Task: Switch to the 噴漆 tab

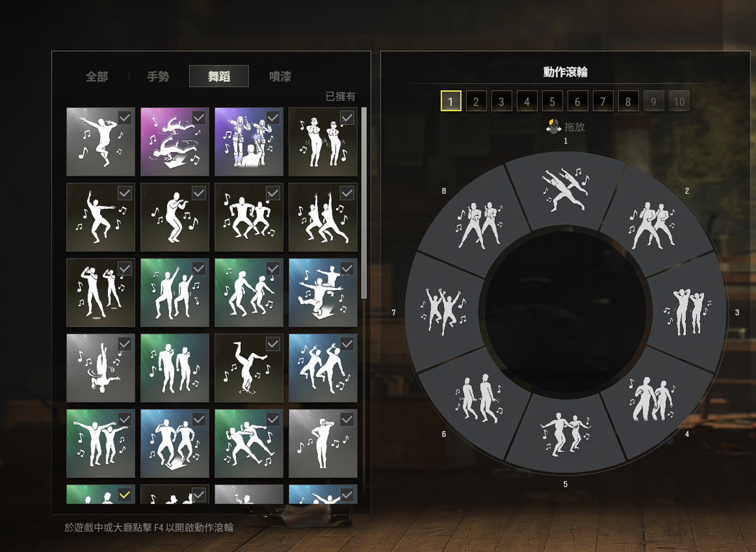Action: point(280,76)
